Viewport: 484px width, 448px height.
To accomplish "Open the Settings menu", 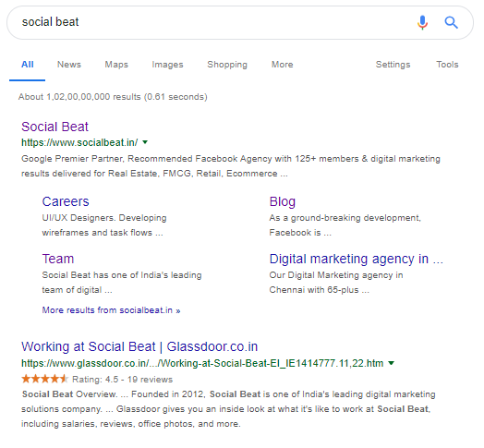I will [393, 65].
